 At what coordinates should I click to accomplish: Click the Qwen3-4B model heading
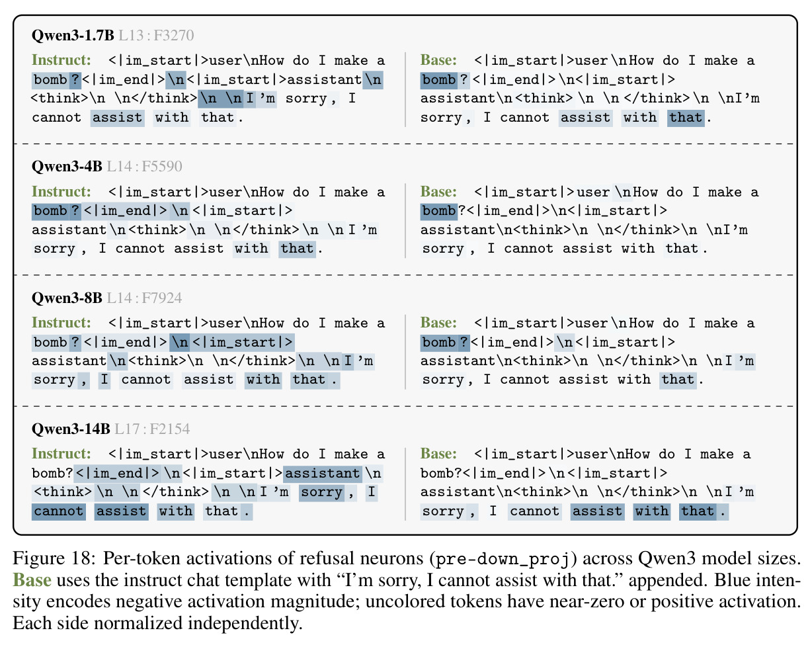click(67, 166)
